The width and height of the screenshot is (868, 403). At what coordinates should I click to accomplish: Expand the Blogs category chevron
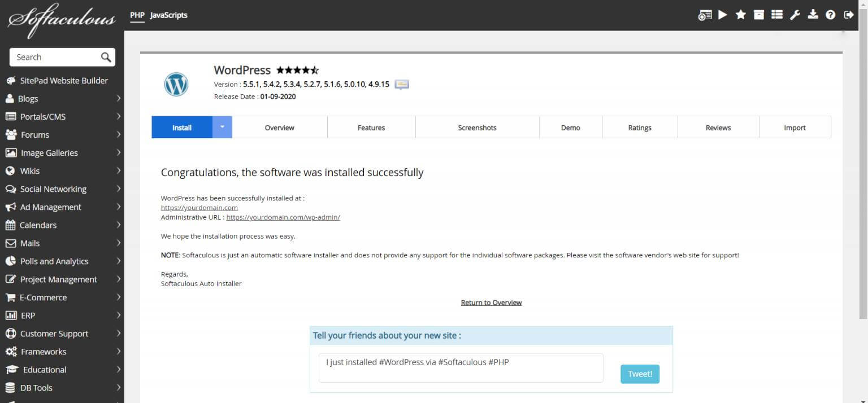[x=119, y=98]
